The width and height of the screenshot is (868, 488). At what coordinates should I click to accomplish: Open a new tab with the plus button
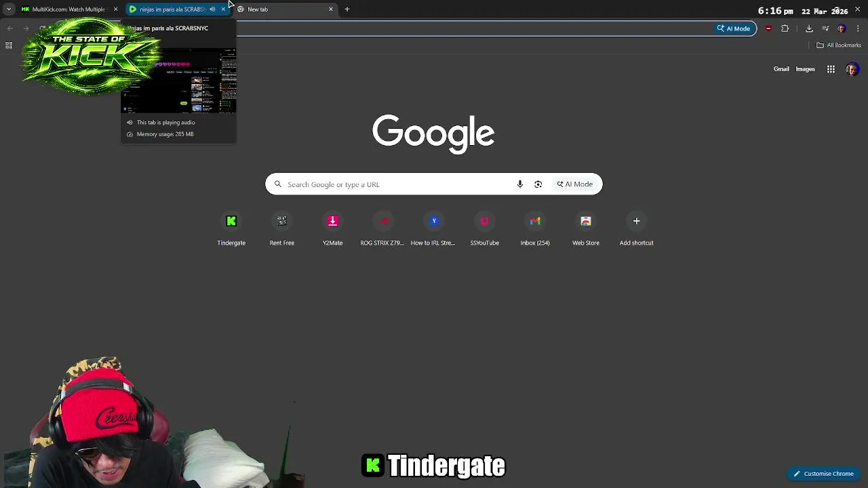pos(347,9)
